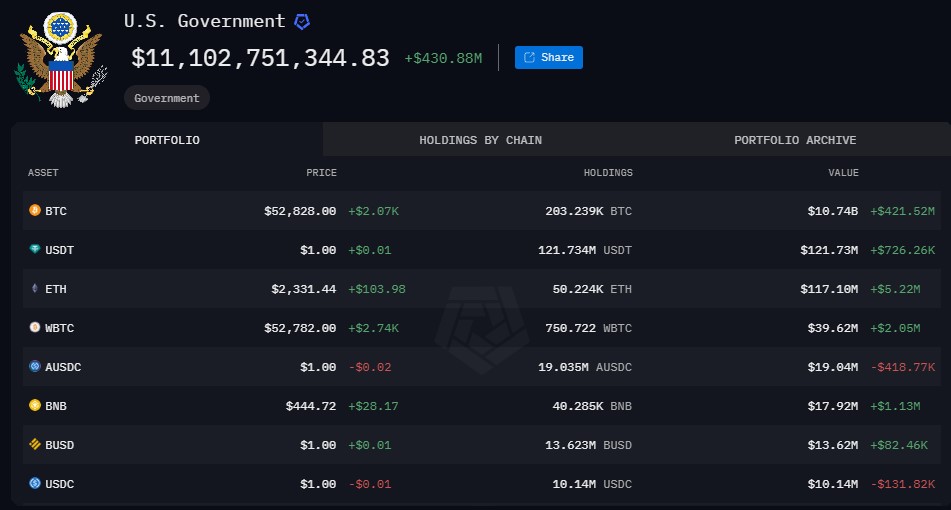Select the Portfolio tab

(167, 140)
